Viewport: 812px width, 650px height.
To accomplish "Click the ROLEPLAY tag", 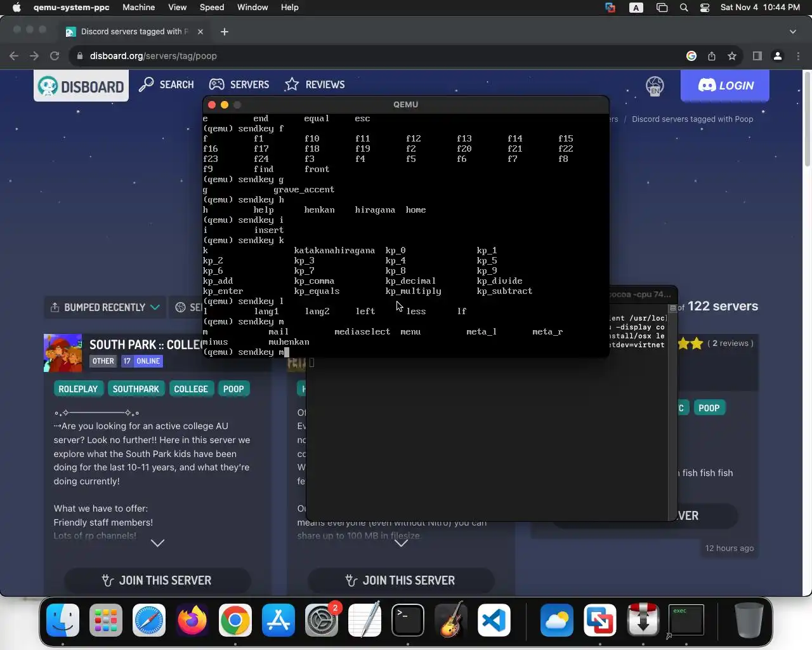I will click(x=78, y=389).
